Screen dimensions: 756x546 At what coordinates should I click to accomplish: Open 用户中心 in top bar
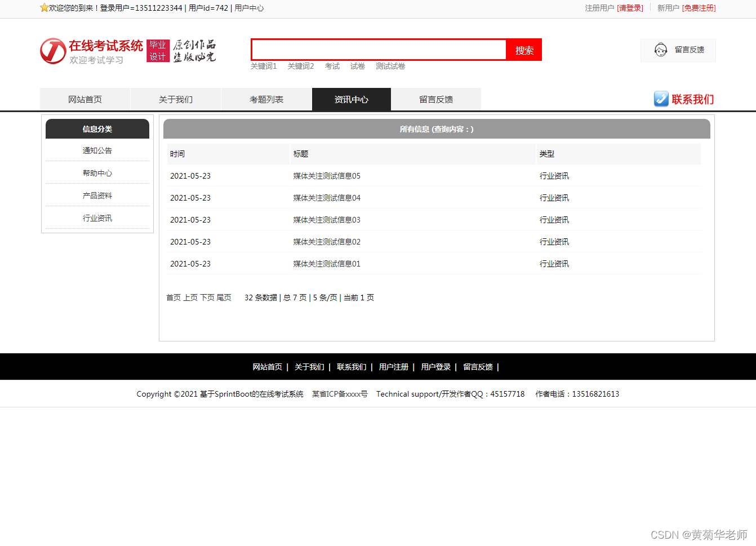coord(249,8)
